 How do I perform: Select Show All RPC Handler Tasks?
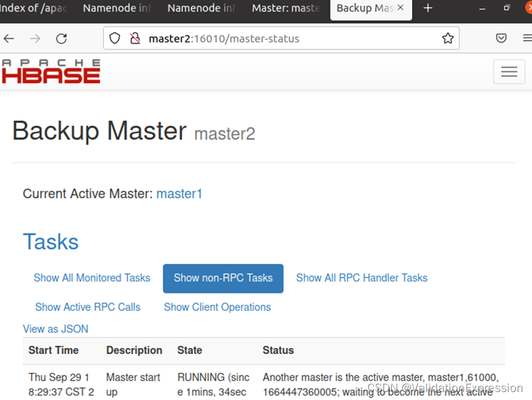(362, 278)
